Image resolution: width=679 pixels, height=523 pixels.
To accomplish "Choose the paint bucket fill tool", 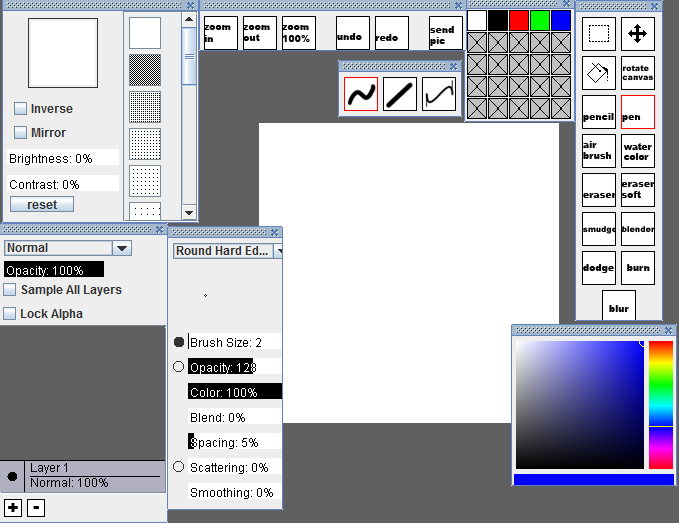I will click(x=598, y=73).
